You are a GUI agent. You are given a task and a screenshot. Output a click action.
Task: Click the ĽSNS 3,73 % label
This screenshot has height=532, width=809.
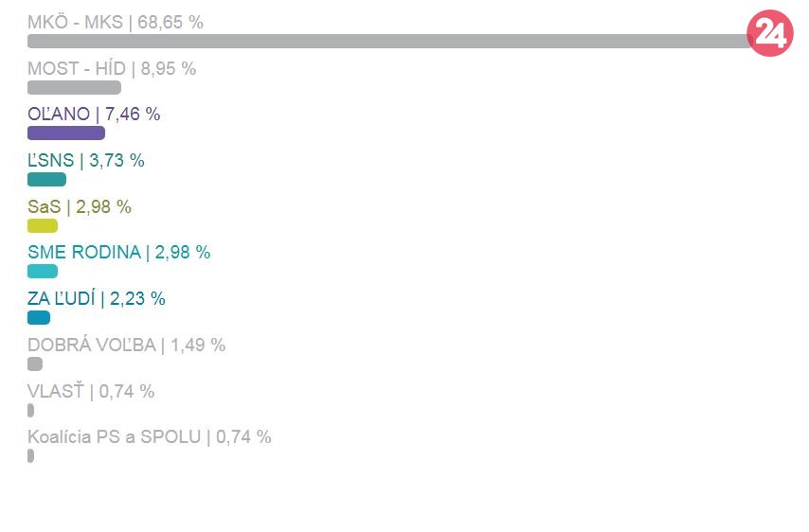pyautogui.click(x=86, y=161)
